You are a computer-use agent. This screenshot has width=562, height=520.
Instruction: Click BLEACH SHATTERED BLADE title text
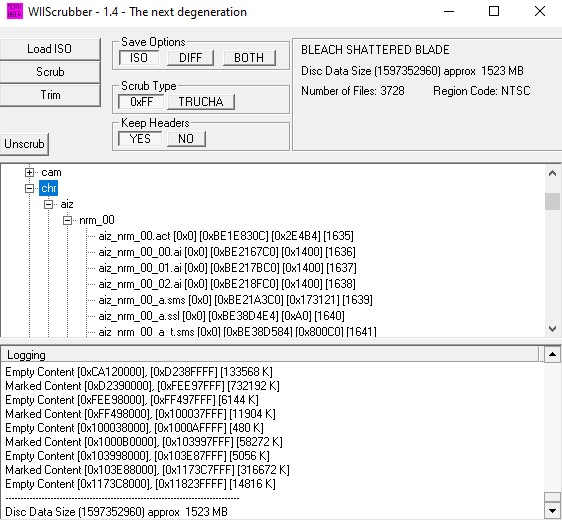pyautogui.click(x=375, y=49)
